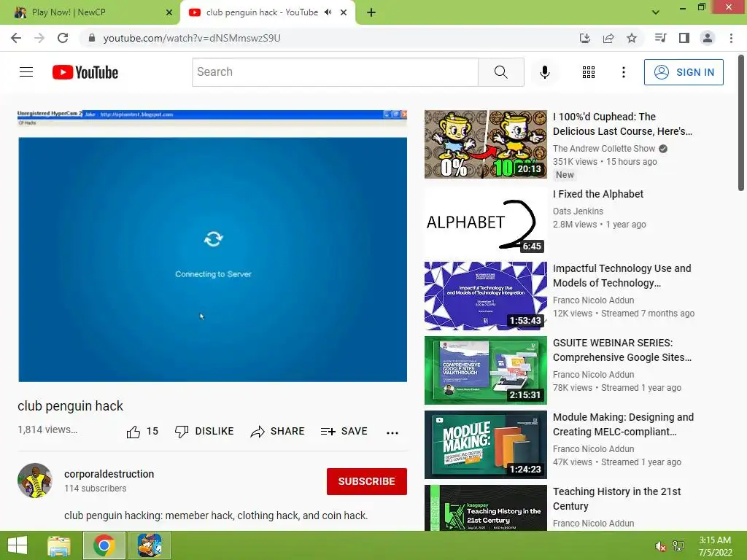Click the muted volume tray icon

[x=660, y=546]
